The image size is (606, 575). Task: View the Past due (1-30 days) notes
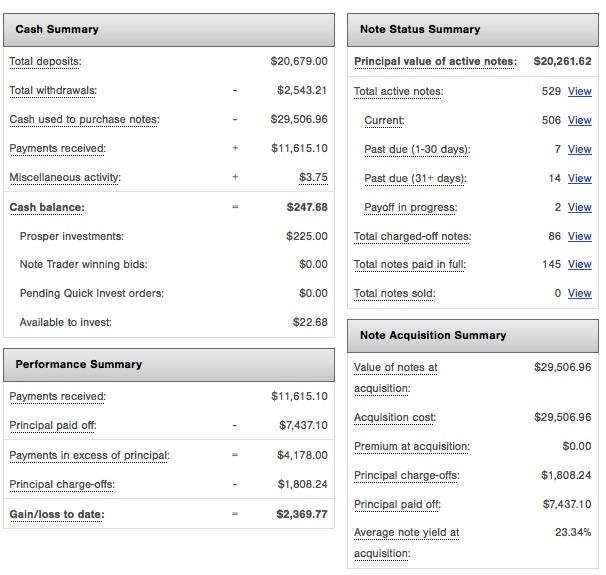[579, 149]
